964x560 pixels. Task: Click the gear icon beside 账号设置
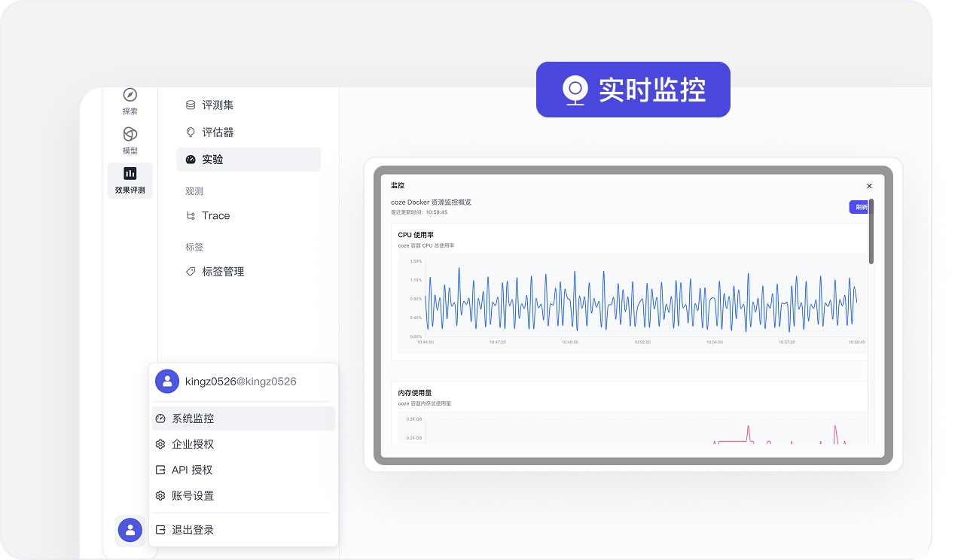pyautogui.click(x=160, y=495)
